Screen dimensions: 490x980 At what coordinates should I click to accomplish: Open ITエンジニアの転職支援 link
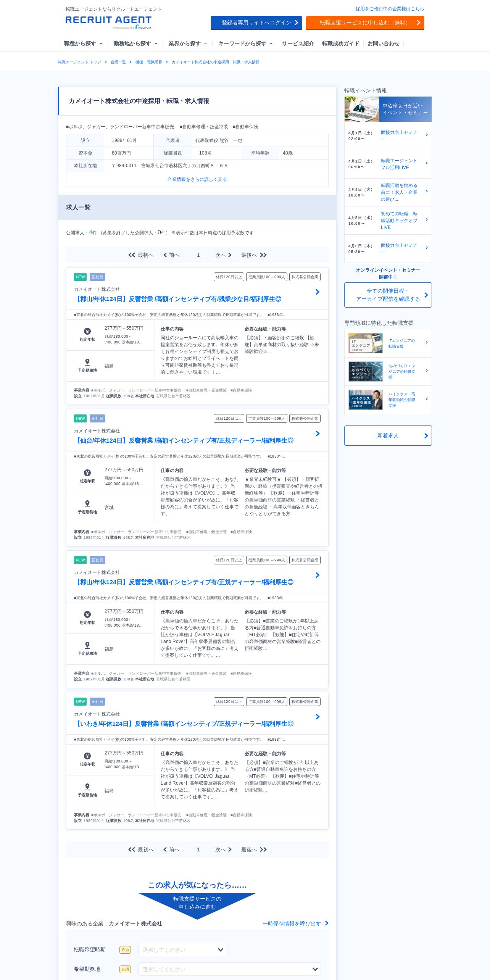coord(401,343)
